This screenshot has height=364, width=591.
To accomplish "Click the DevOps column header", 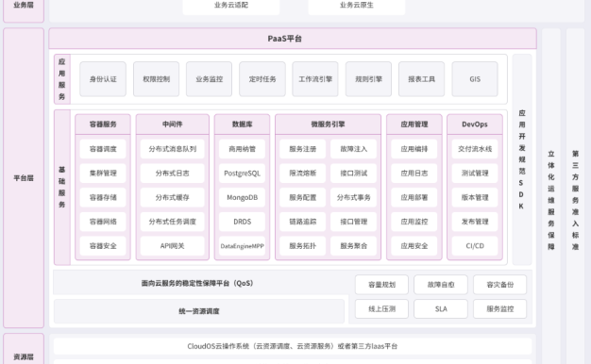I will [x=475, y=124].
